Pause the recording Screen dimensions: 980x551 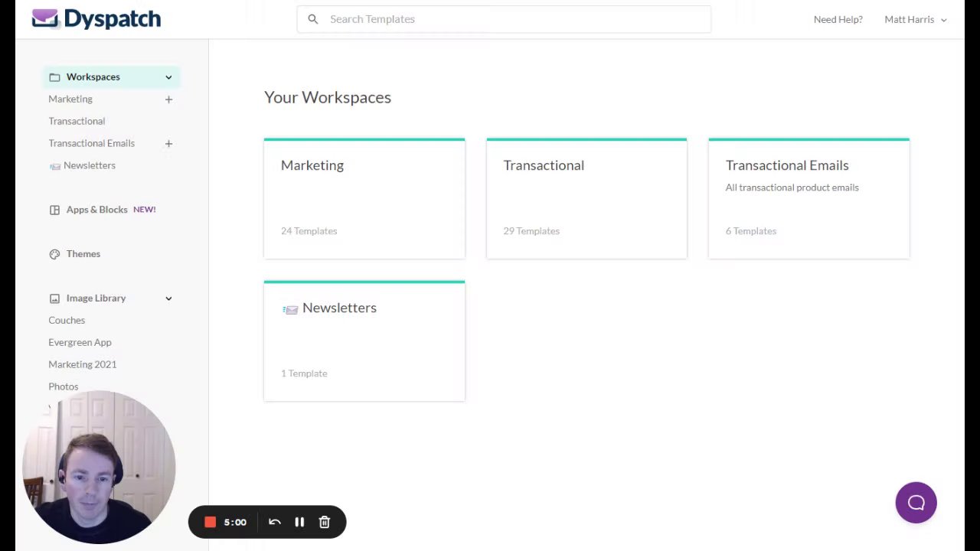(x=299, y=522)
